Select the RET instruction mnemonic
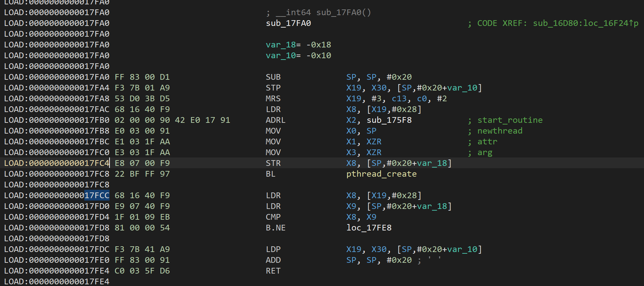 273,271
